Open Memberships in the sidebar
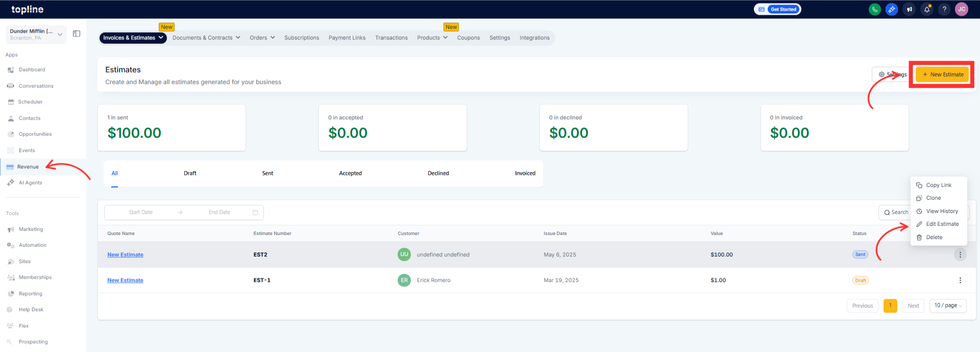This screenshot has height=352, width=980. [35, 277]
